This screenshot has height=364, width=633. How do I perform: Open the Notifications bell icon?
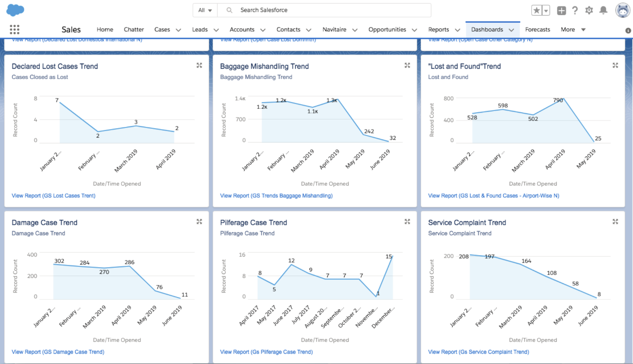[x=603, y=10]
